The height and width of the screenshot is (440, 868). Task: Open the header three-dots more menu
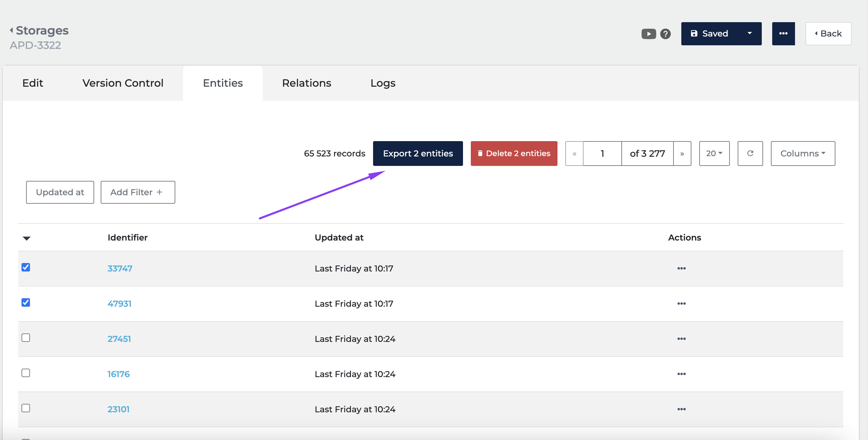click(x=783, y=34)
